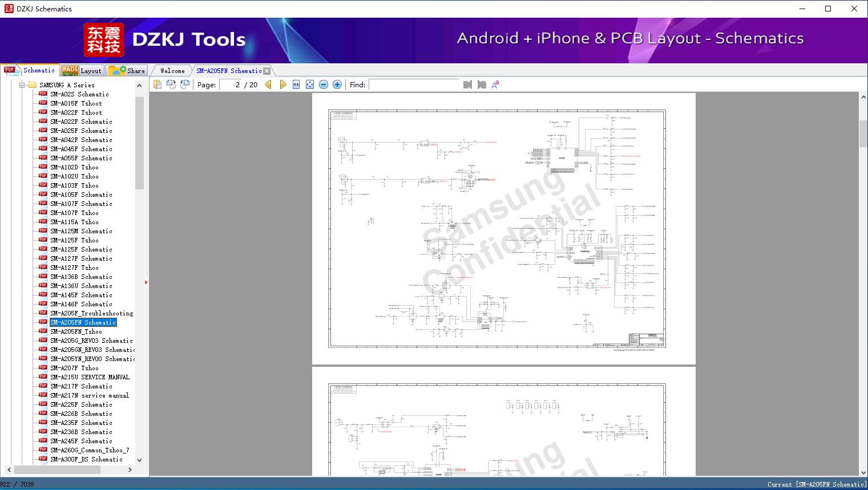Click the tree horizontal scrollbar thumb
Viewport: 868px width, 490px height.
57,469
